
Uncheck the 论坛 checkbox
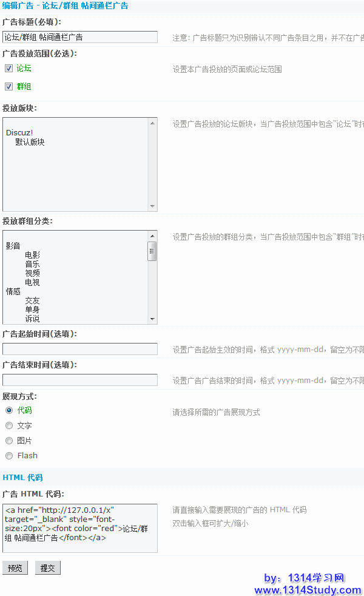[8, 69]
